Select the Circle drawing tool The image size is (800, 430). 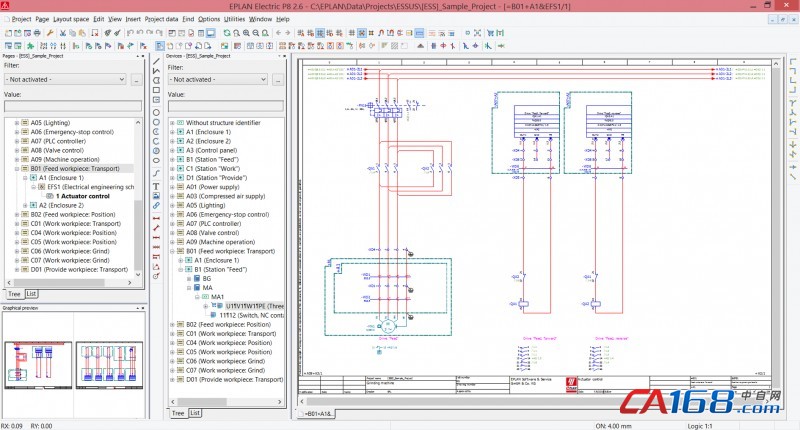click(x=156, y=112)
